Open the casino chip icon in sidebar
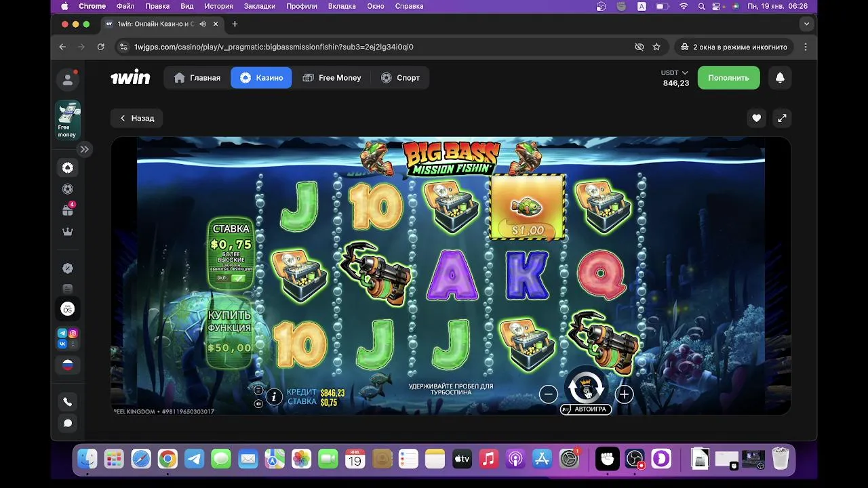 pyautogui.click(x=68, y=167)
